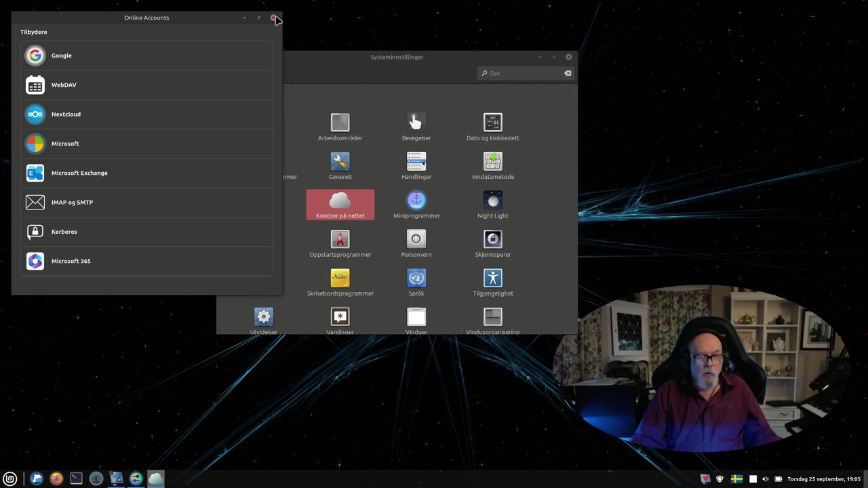
Task: Maximize the Systeminnstillinger window
Action: 555,57
